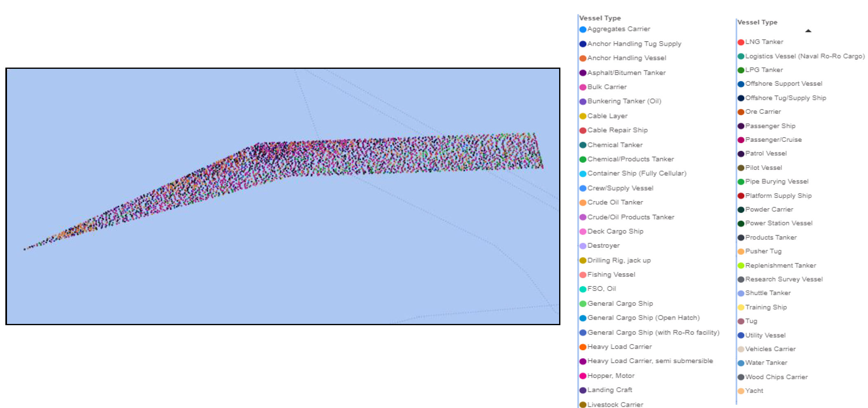The height and width of the screenshot is (408, 868).
Task: Click the Container Ship (Fully Cellular) marker
Action: [x=583, y=174]
